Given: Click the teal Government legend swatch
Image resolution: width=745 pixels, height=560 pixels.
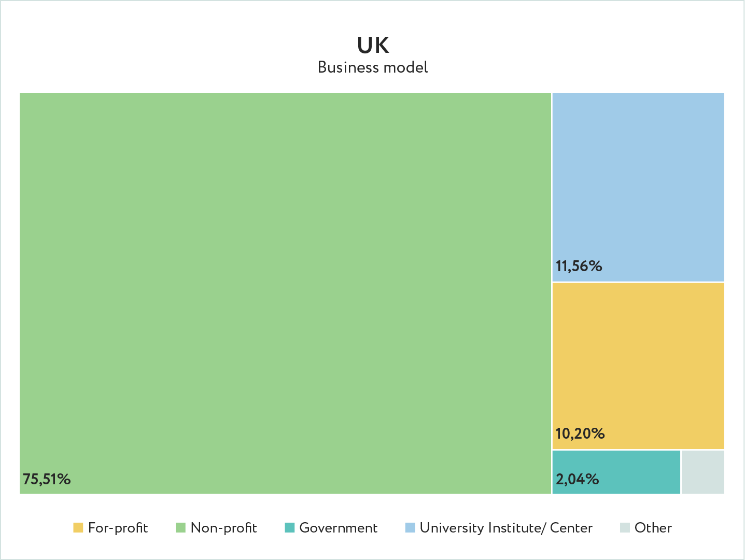Looking at the screenshot, I should [x=290, y=528].
